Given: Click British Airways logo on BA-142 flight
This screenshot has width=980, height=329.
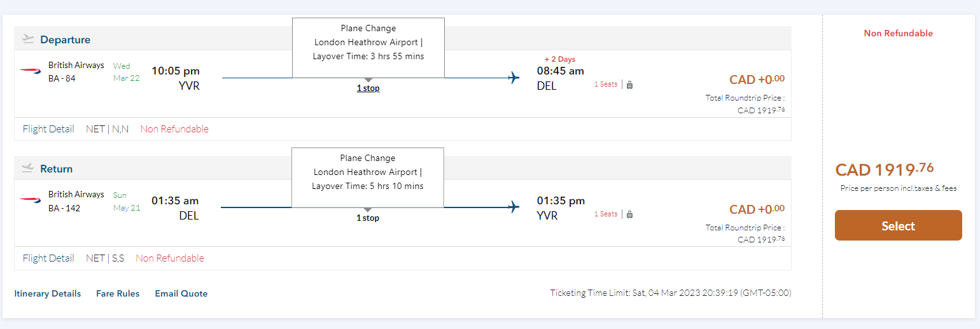Looking at the screenshot, I should (x=30, y=200).
